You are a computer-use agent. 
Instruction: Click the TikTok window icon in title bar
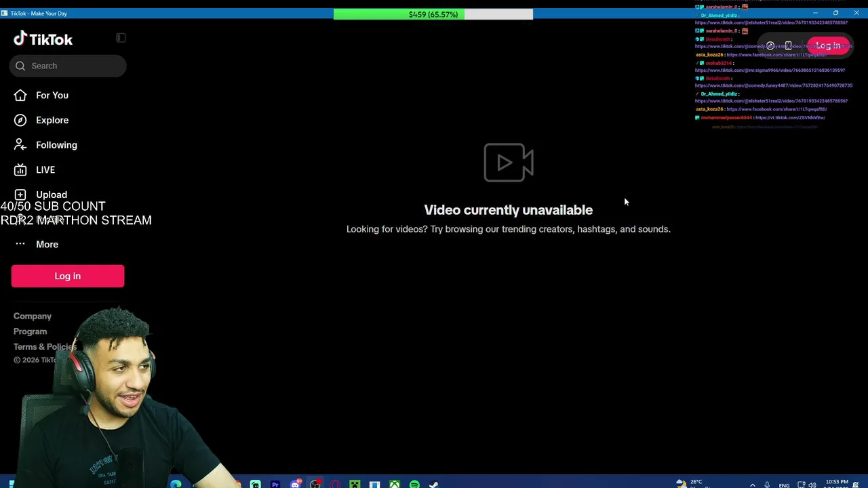coord(4,13)
